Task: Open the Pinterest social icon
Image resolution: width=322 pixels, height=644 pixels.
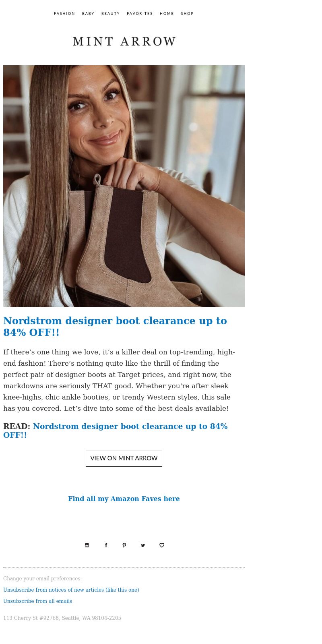Action: 124,545
